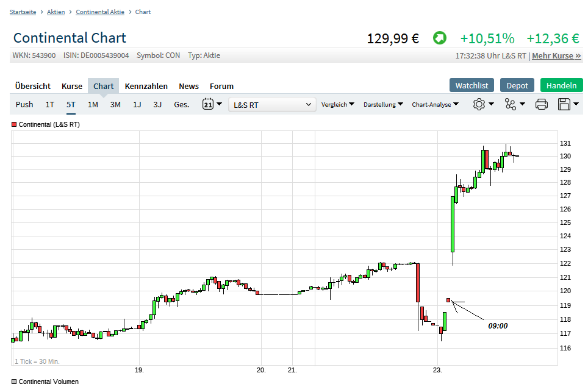Switch to the Kennzahlen tab
Image resolution: width=588 pixels, height=387 pixels.
(146, 86)
